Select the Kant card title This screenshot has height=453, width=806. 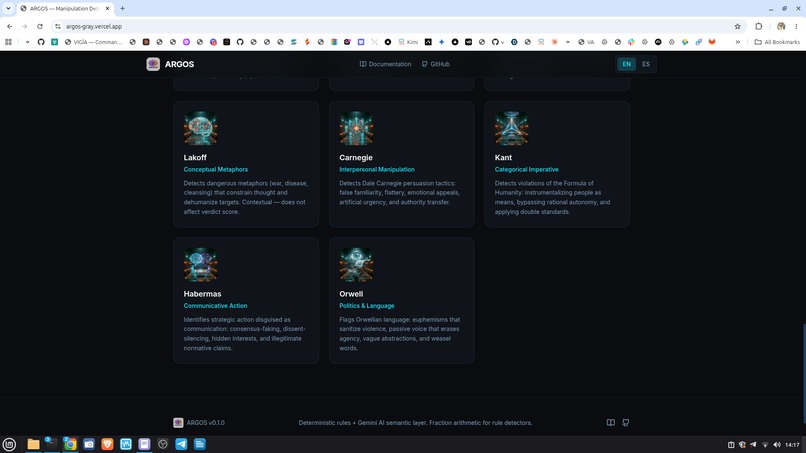point(503,157)
